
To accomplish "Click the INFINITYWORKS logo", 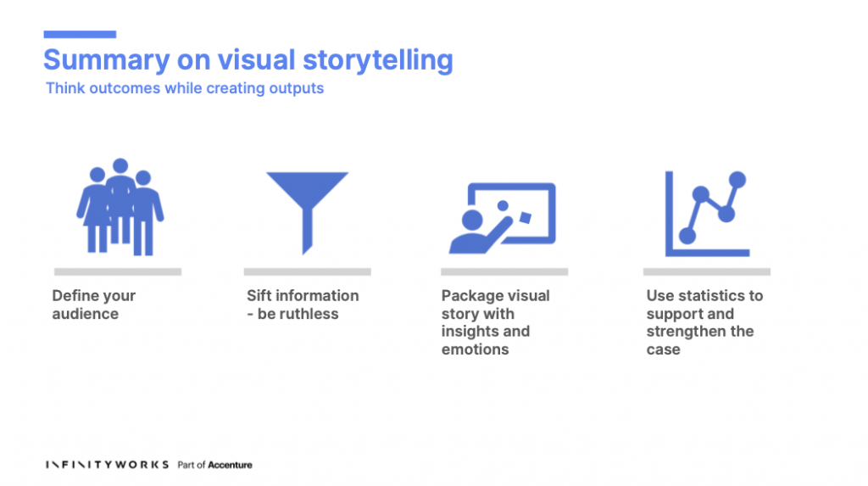I will [108, 465].
